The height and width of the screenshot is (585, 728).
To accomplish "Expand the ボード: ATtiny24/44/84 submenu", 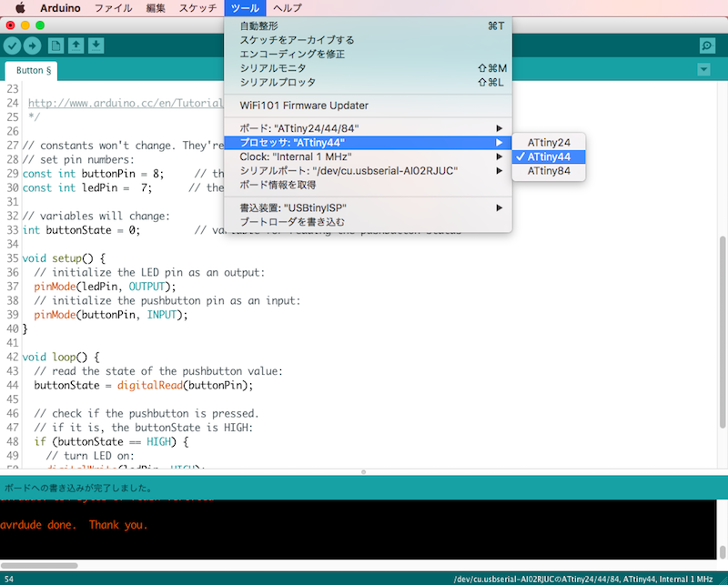I will 369,128.
